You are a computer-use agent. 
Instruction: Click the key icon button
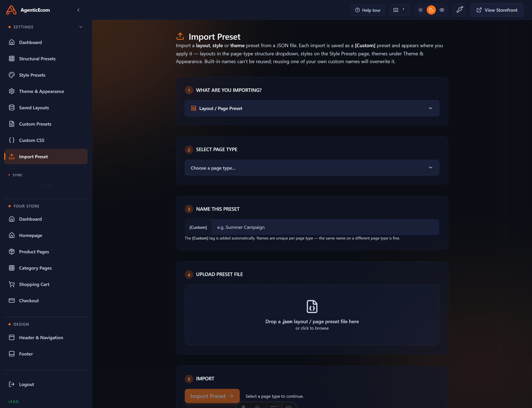coord(459,10)
